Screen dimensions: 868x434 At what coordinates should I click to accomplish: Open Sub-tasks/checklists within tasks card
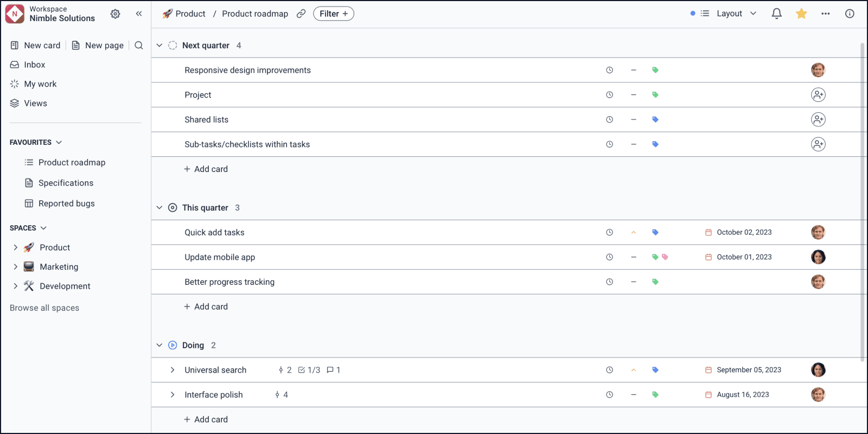click(x=247, y=144)
